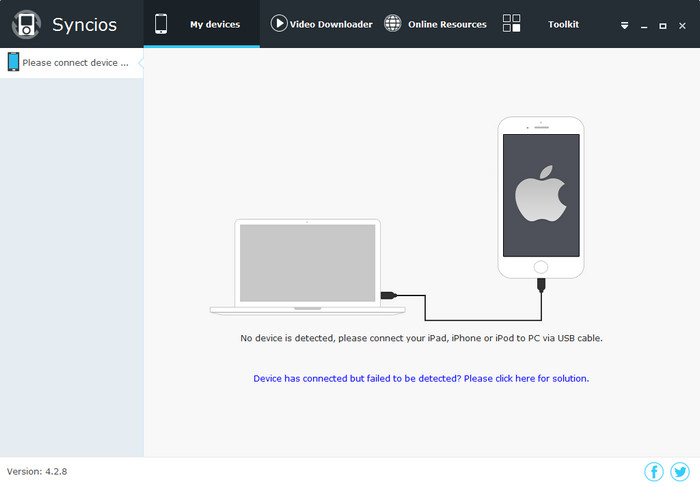Open the Twitter bird icon
Viewport: 700px width, 487px height.
pyautogui.click(x=680, y=471)
